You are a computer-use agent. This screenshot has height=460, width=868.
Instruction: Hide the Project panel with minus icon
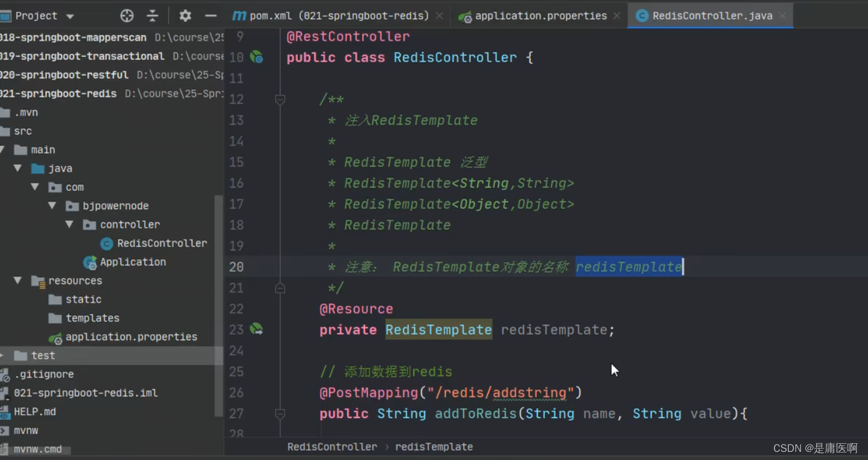(x=211, y=15)
